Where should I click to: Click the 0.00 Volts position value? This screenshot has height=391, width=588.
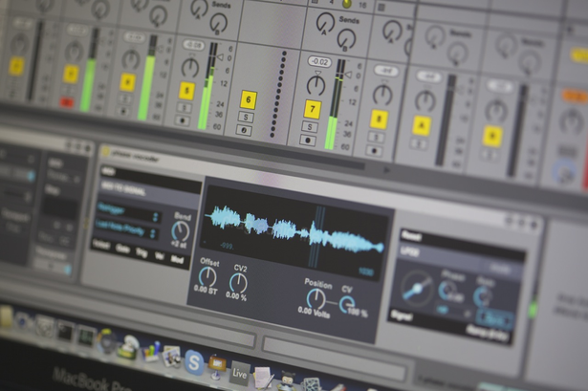[x=314, y=312]
